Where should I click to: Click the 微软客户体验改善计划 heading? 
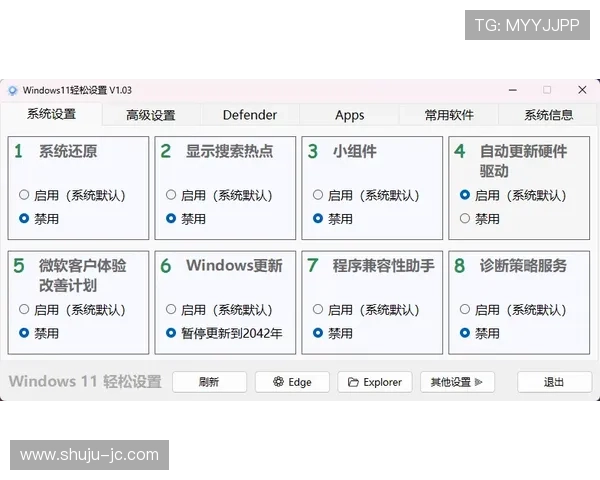pos(82,275)
